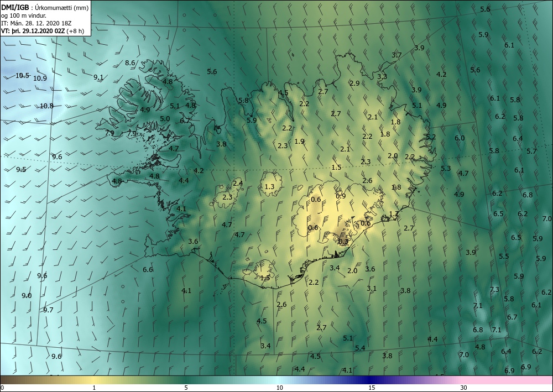The width and height of the screenshot is (553, 392).
Task: Click the dark blue segment of the color bar
Action: 368,380
